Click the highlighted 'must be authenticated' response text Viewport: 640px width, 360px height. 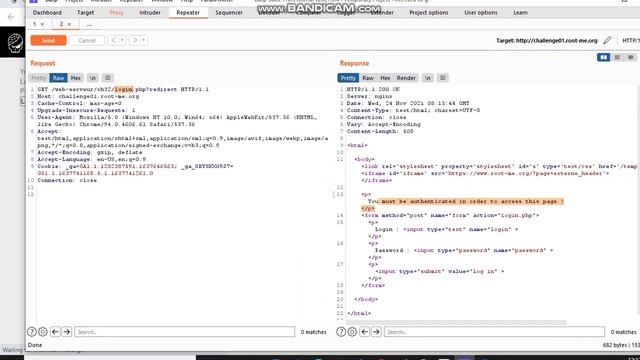pyautogui.click(x=472, y=201)
